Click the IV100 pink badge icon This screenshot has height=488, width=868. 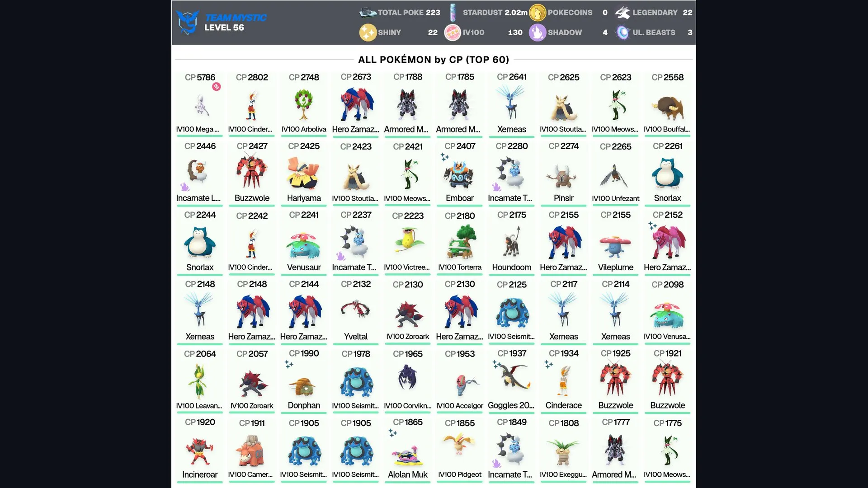tap(453, 33)
